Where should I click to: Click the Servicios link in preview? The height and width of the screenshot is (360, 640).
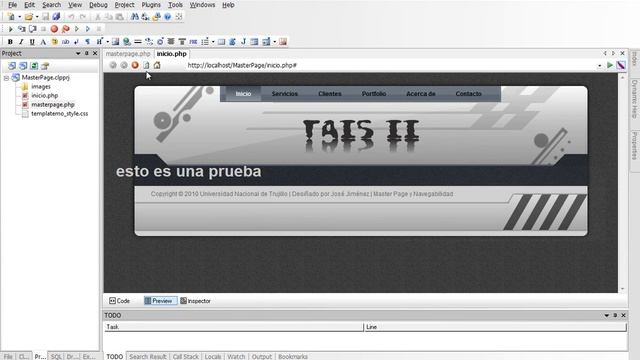(285, 94)
